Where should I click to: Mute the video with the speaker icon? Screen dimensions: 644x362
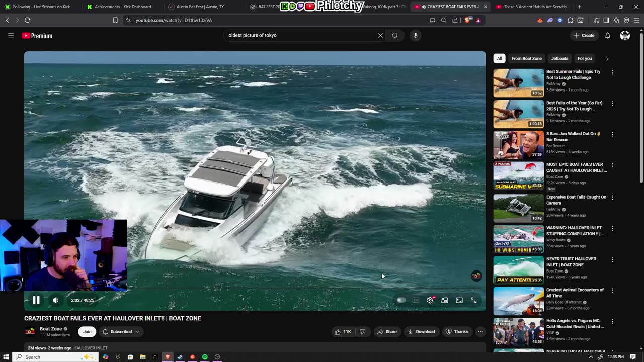click(x=55, y=300)
